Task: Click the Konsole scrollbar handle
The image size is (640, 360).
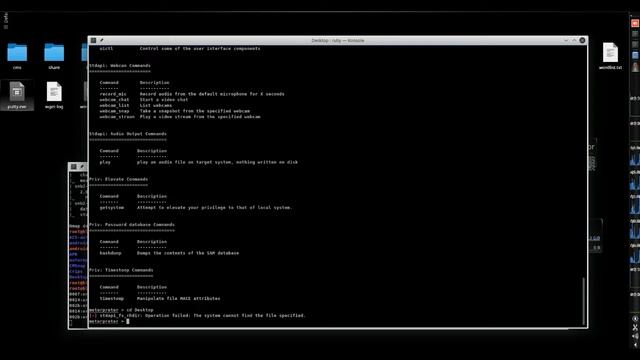Action: coord(584,301)
